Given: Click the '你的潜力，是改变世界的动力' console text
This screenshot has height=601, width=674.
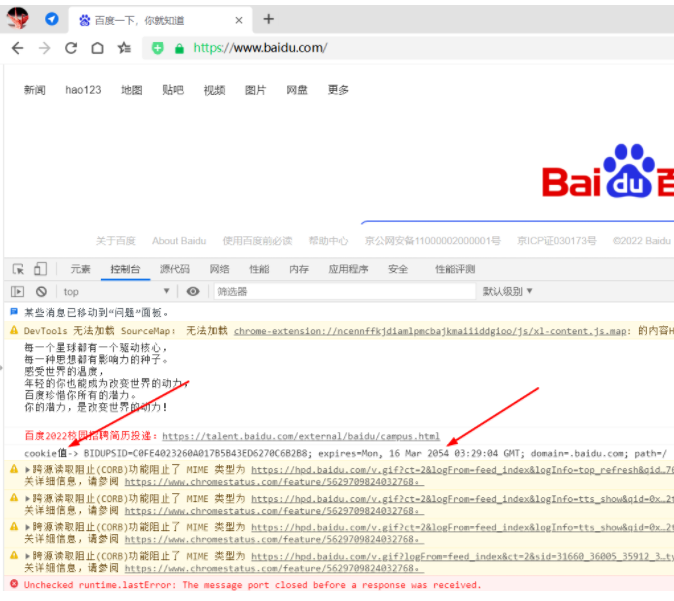Looking at the screenshot, I should [x=96, y=407].
